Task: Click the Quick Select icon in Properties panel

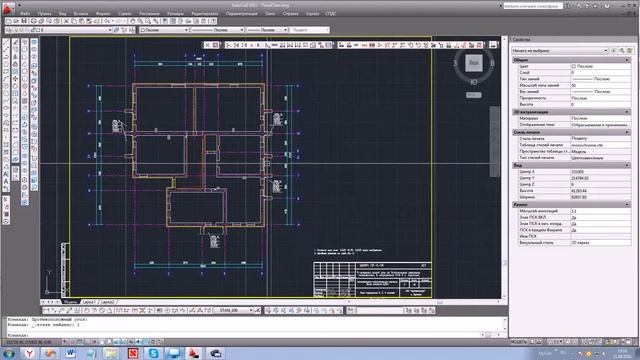Action: point(630,51)
